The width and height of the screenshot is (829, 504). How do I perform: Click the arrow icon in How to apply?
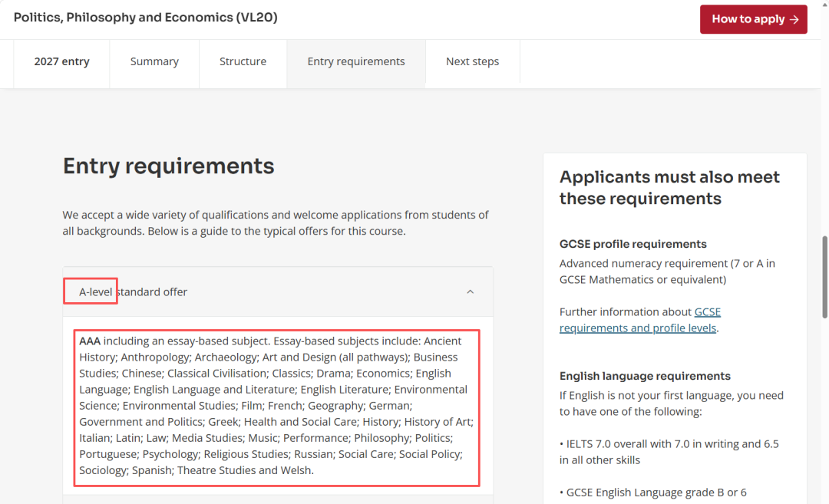tap(794, 19)
